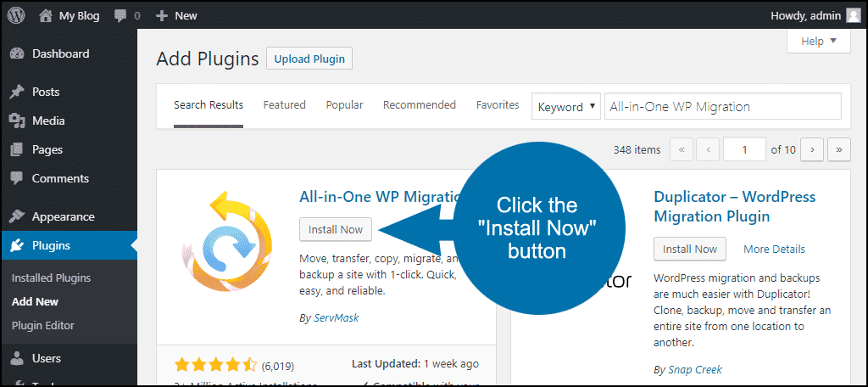The image size is (868, 387).
Task: Install Now for All-in-One WP Migration
Action: click(336, 229)
